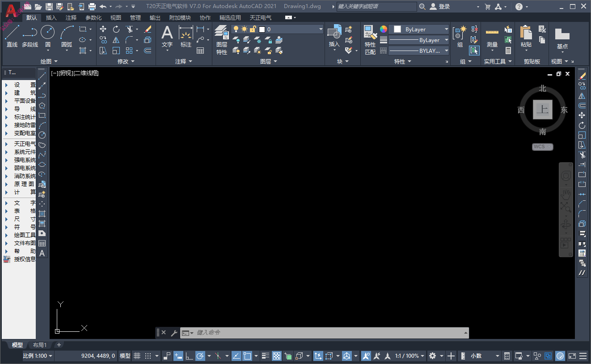The image size is (591, 364).
Task: Expand the 修改 panel dropdown
Action: [x=126, y=61]
